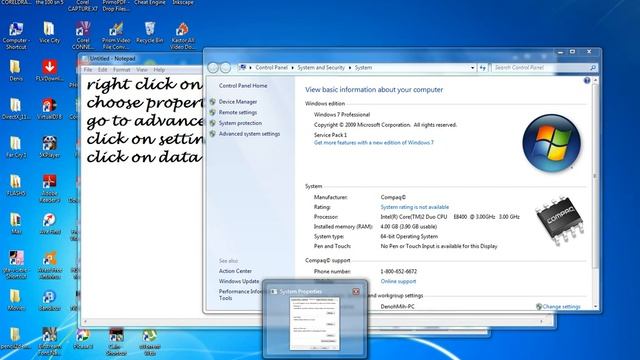This screenshot has height=360, width=640.
Task: Open the Movies folder on desktop
Action: point(16,300)
